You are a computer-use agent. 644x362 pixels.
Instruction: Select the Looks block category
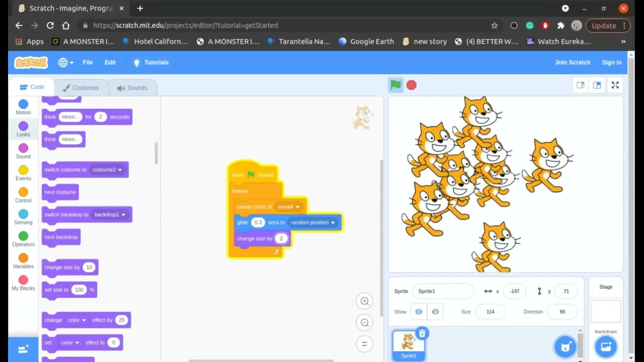23,129
